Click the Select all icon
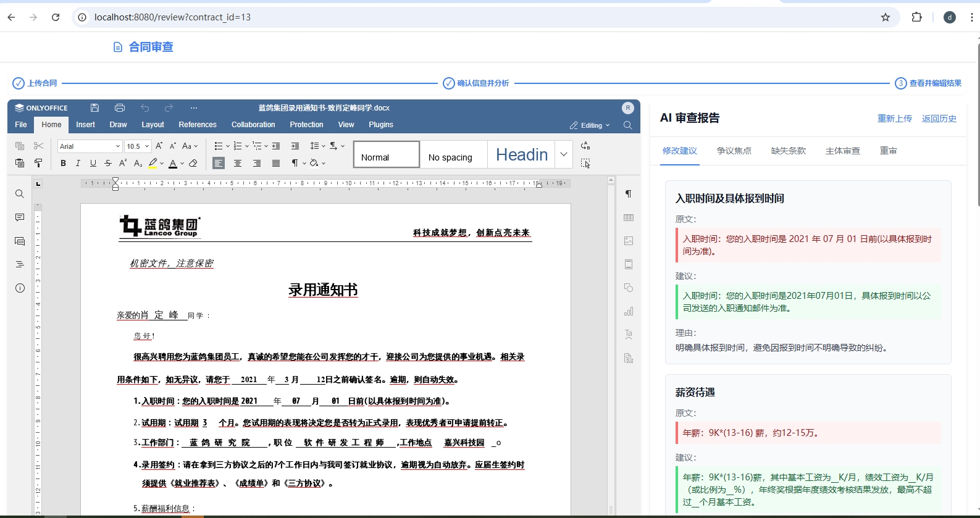The width and height of the screenshot is (980, 518). [x=585, y=163]
